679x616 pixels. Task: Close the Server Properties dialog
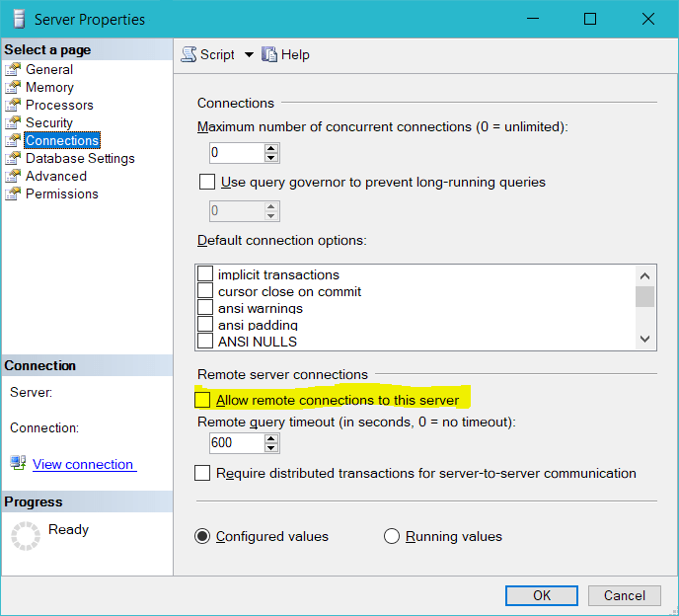pyautogui.click(x=648, y=19)
